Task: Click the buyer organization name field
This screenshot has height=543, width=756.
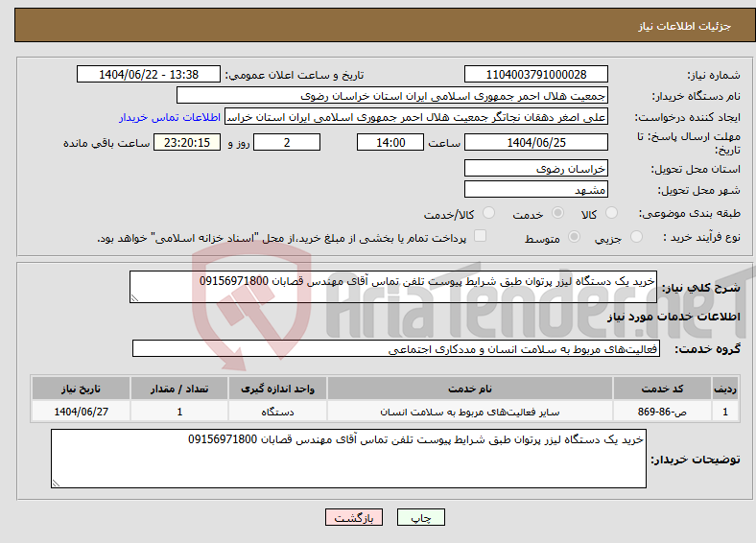Action: point(392,96)
